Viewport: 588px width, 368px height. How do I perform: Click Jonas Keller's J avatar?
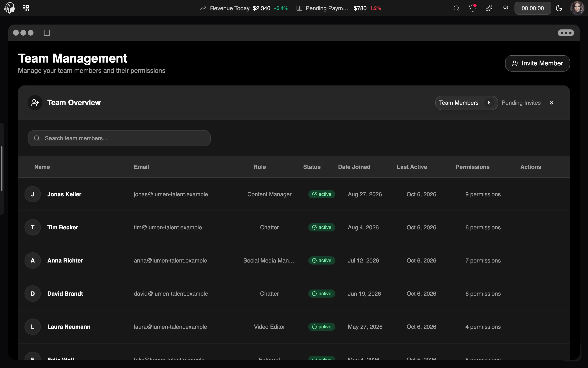click(32, 194)
